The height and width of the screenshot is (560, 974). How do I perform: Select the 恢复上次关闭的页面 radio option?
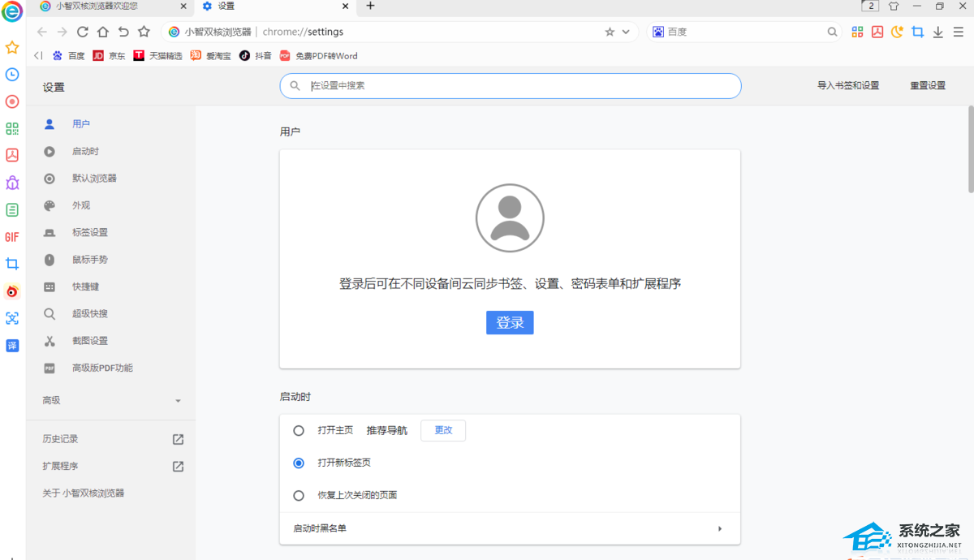coord(299,495)
